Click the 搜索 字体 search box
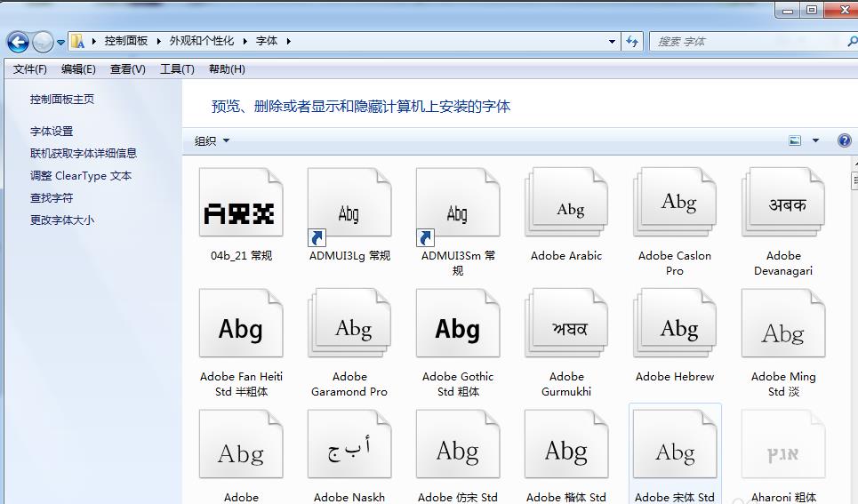This screenshot has width=858, height=504. coord(747,41)
